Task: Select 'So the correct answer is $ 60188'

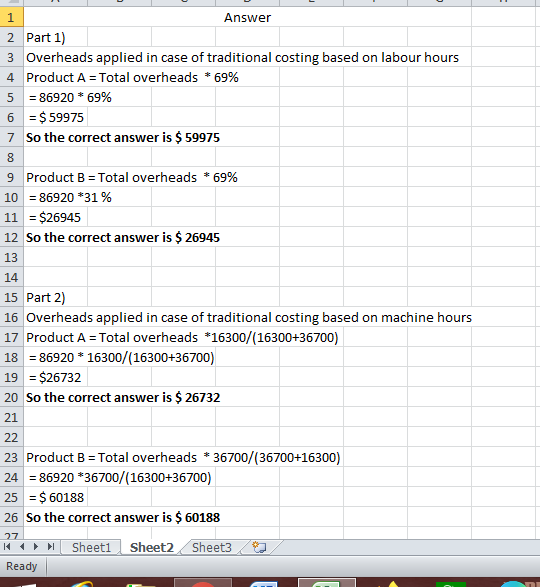Action: tap(123, 517)
